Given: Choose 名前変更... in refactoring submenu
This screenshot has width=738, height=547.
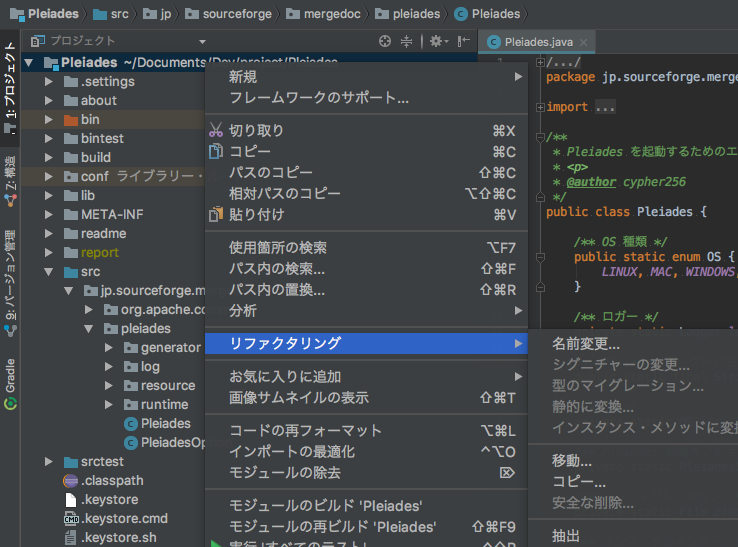Looking at the screenshot, I should tap(633, 344).
